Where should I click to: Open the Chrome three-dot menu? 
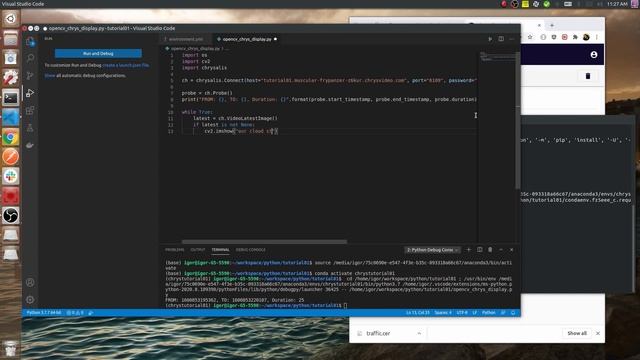pyautogui.click(x=596, y=37)
